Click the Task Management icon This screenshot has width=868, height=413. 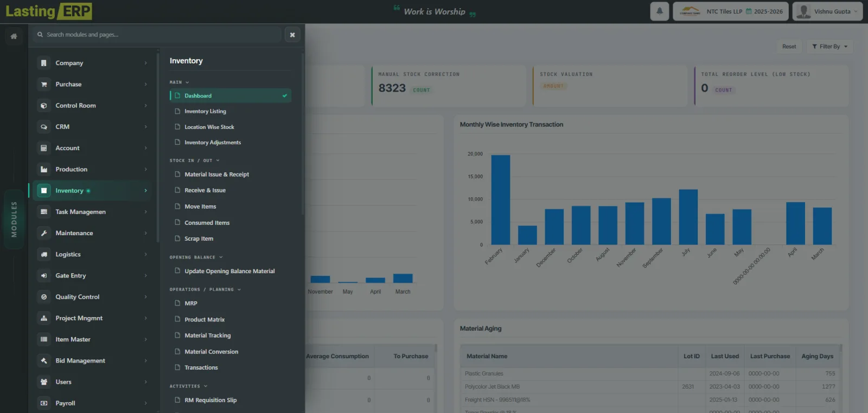coord(44,212)
